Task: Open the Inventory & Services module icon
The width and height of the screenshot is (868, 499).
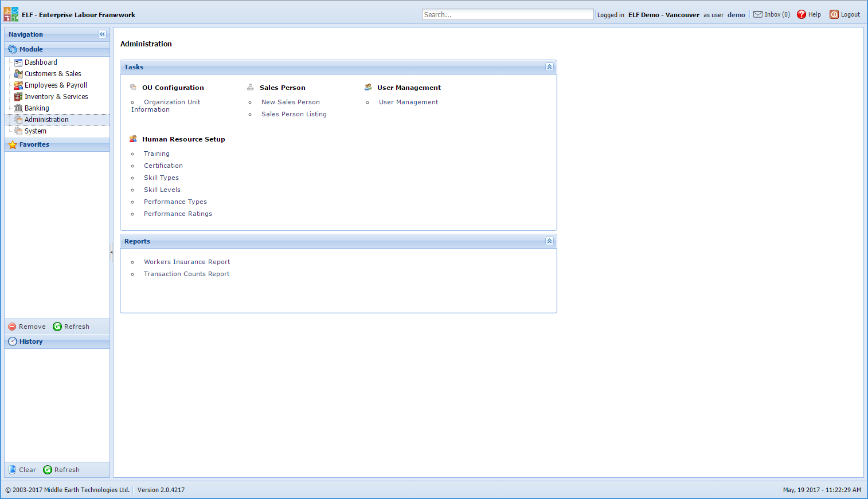Action: (18, 96)
